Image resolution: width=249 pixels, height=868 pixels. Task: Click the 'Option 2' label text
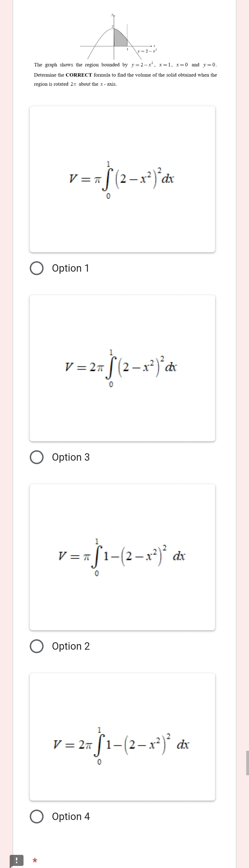(71, 646)
